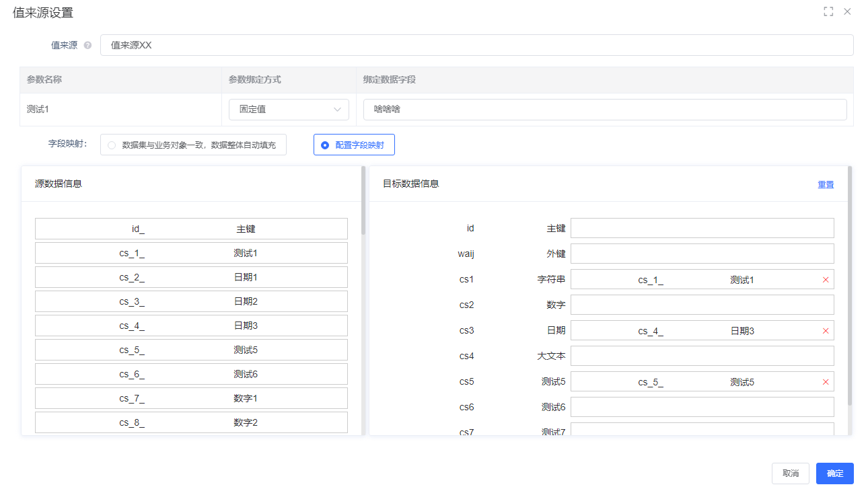Click the 重置 reset link
This screenshot has height=493, width=868.
(826, 184)
